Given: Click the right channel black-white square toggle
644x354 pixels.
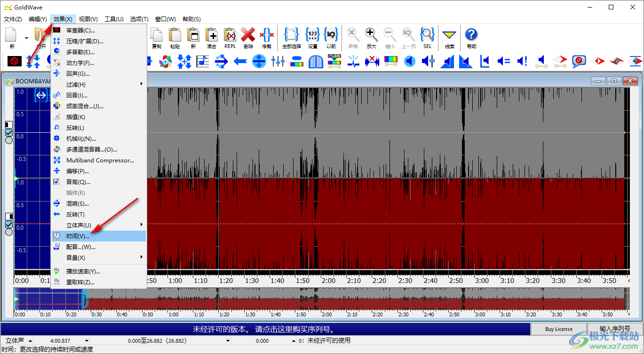Looking at the screenshot, I should click(x=9, y=216).
